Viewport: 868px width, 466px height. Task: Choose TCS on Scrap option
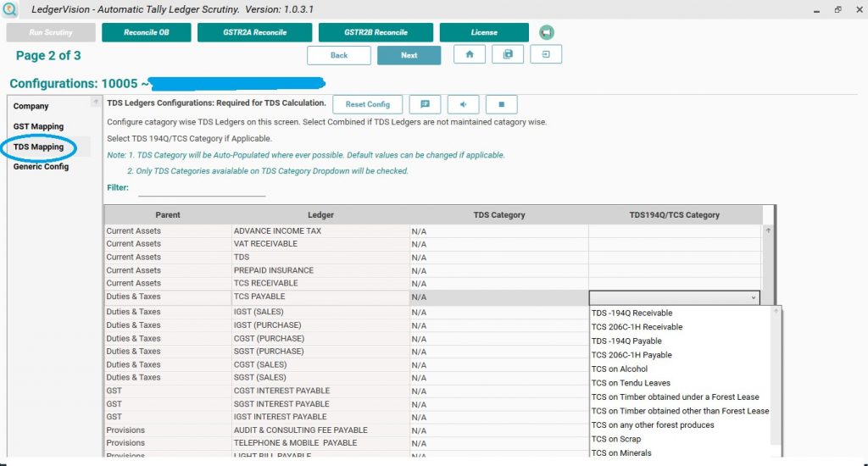tap(616, 439)
